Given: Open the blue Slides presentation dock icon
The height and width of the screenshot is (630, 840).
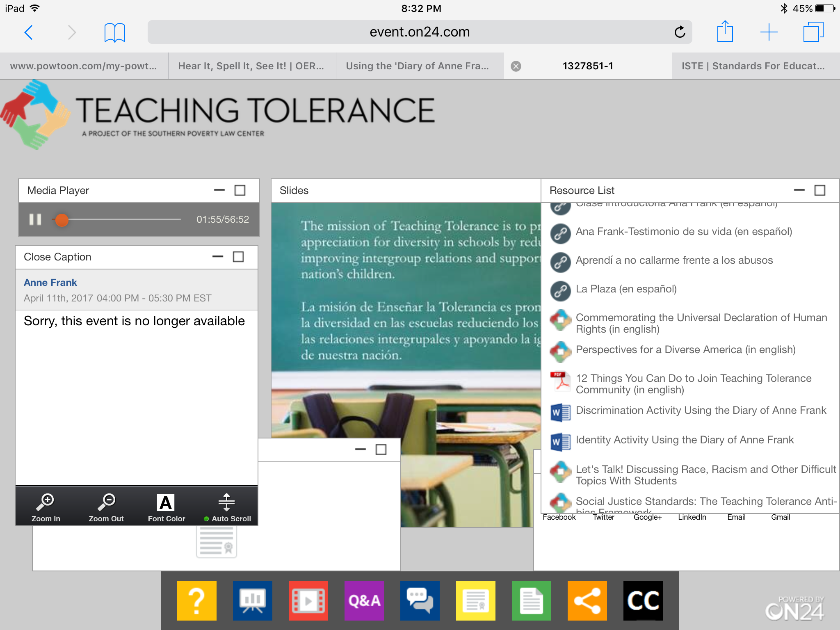Looking at the screenshot, I should point(252,600).
